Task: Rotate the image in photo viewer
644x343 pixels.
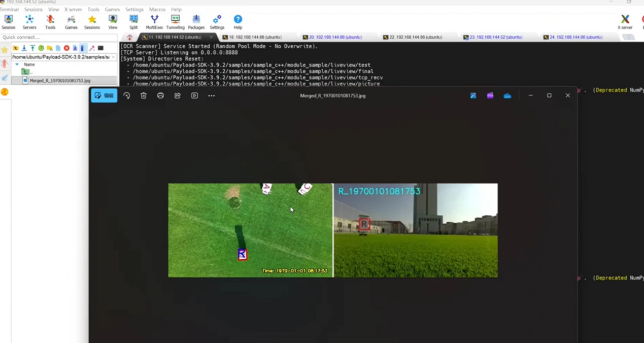Action: point(127,95)
